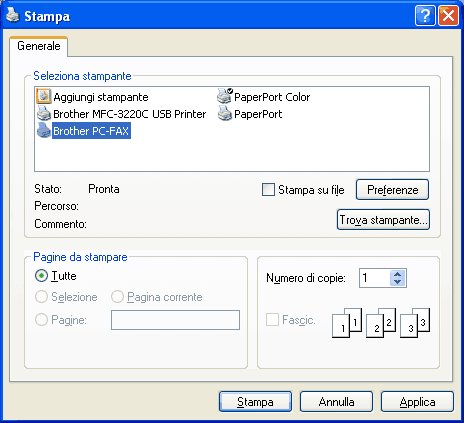464x423 pixels.
Task: Click the Trova stampante button
Action: click(x=383, y=220)
